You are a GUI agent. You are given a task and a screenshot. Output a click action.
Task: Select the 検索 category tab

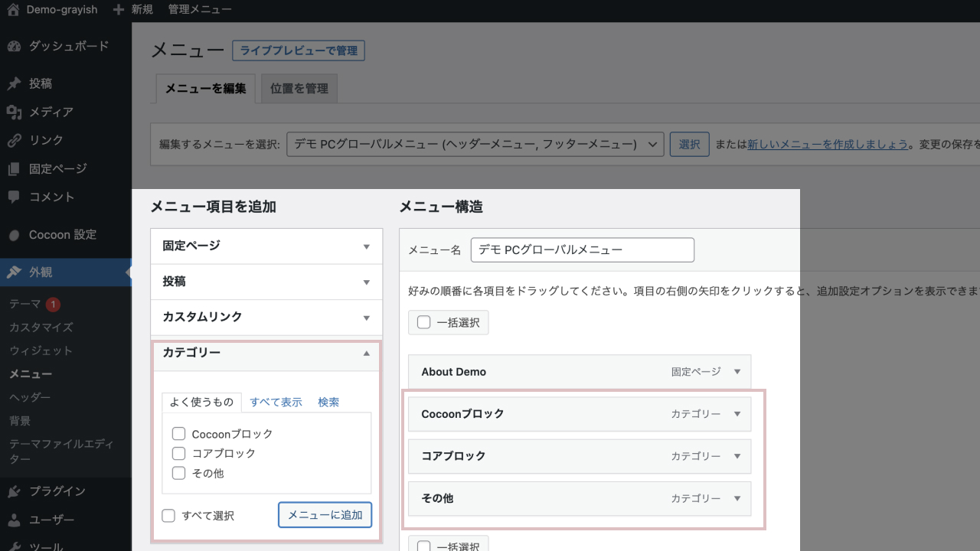point(328,402)
